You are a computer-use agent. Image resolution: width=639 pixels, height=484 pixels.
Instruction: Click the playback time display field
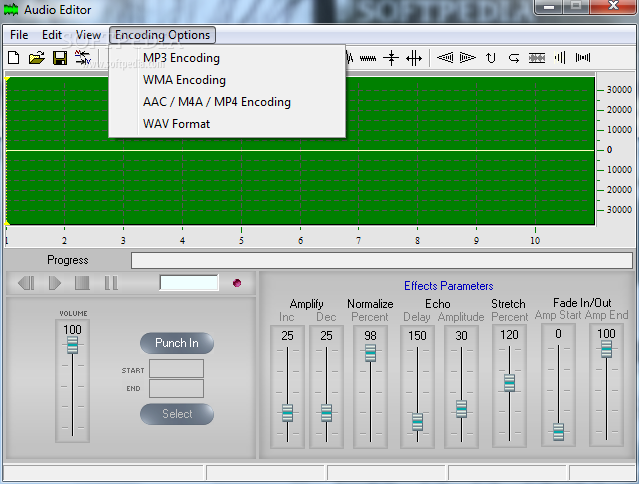[189, 283]
